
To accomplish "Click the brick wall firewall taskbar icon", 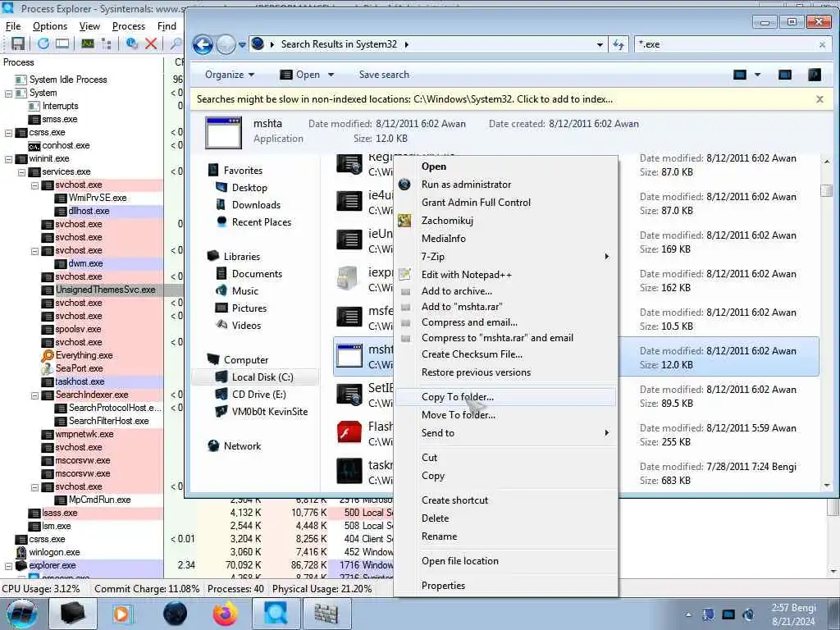I will pyautogui.click(x=325, y=614).
